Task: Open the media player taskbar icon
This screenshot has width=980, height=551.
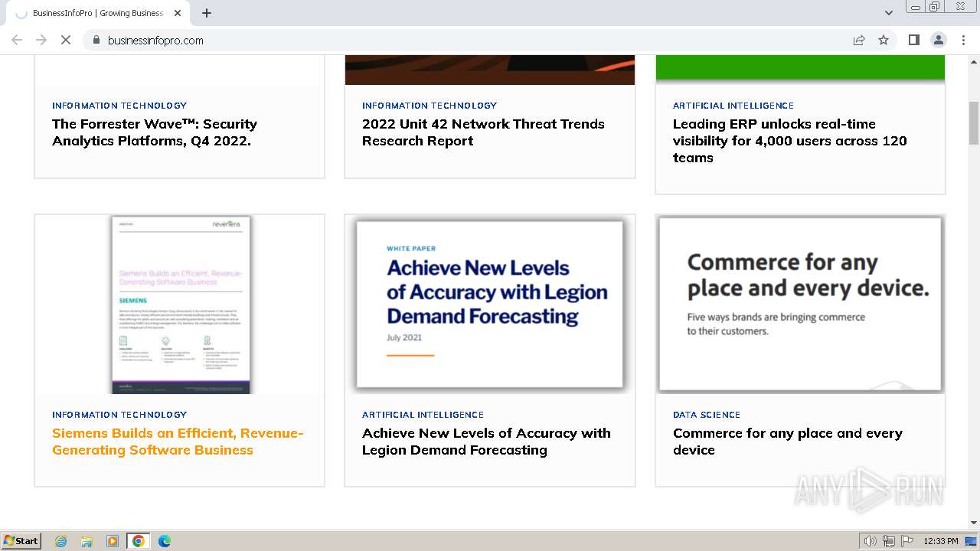Action: (x=113, y=541)
